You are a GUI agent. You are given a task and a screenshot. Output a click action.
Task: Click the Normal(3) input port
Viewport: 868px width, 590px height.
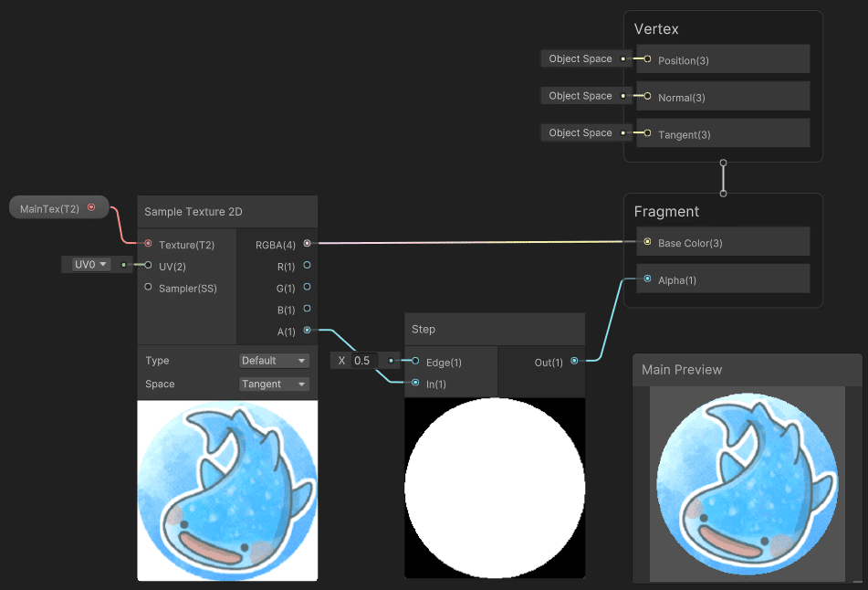[x=647, y=96]
